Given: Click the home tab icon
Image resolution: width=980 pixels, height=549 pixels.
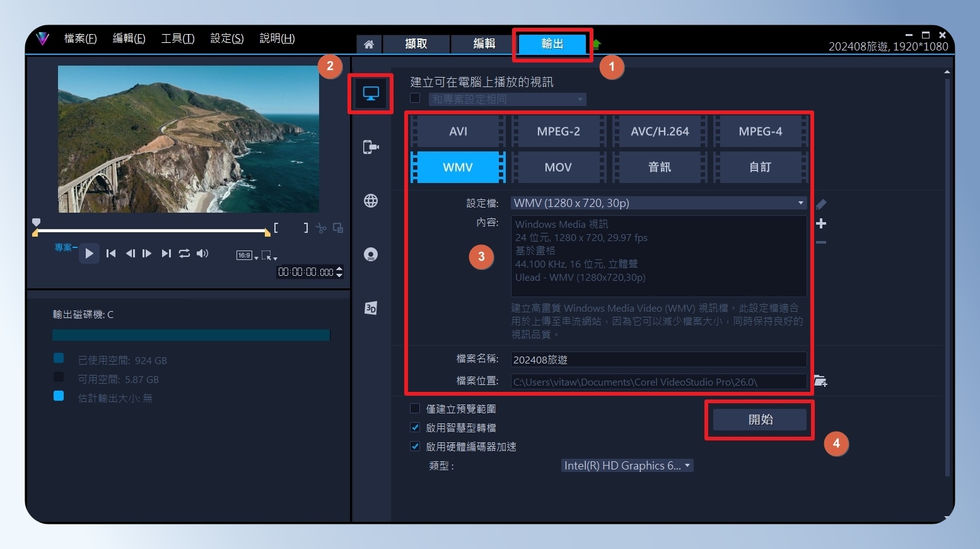Looking at the screenshot, I should pyautogui.click(x=369, y=44).
